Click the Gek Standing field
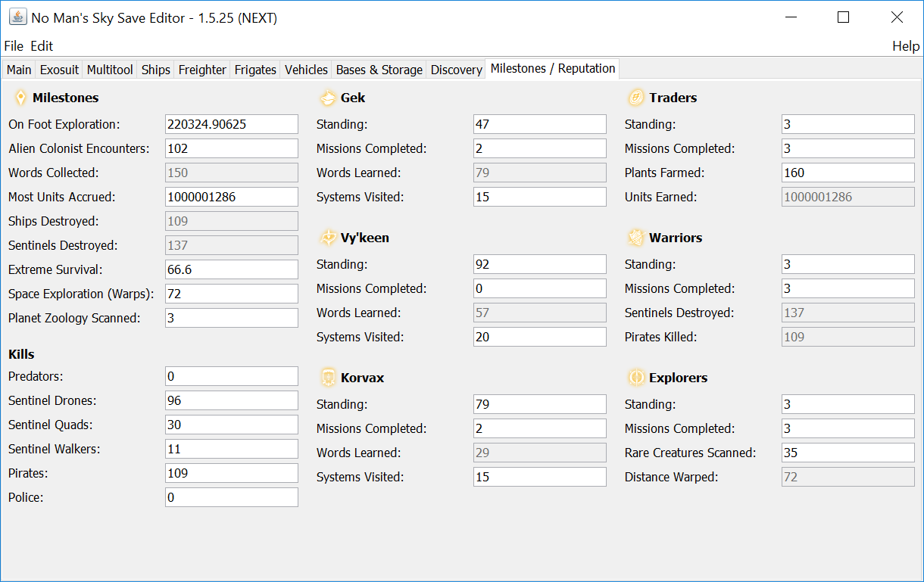The height and width of the screenshot is (582, 924). point(540,124)
